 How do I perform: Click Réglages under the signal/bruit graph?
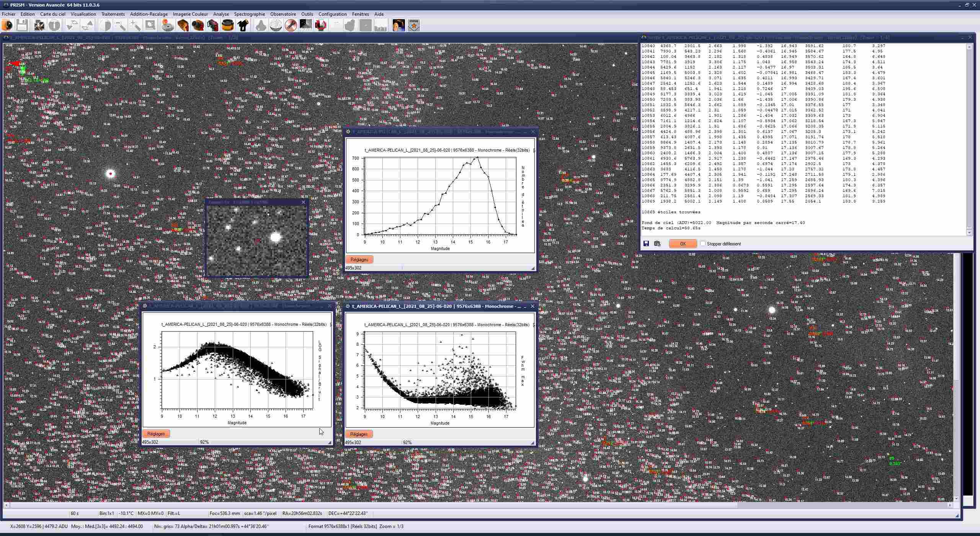point(156,434)
